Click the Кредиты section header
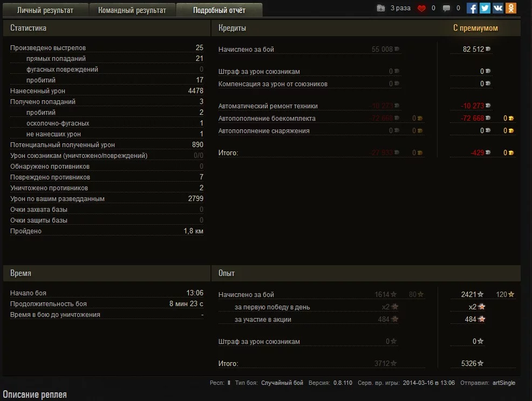This screenshot has height=401, width=532. pos(232,28)
